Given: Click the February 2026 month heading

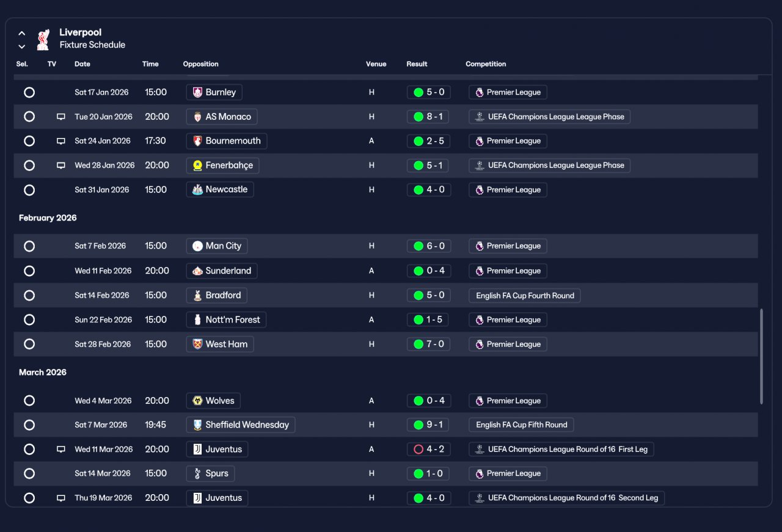Looking at the screenshot, I should (x=48, y=218).
